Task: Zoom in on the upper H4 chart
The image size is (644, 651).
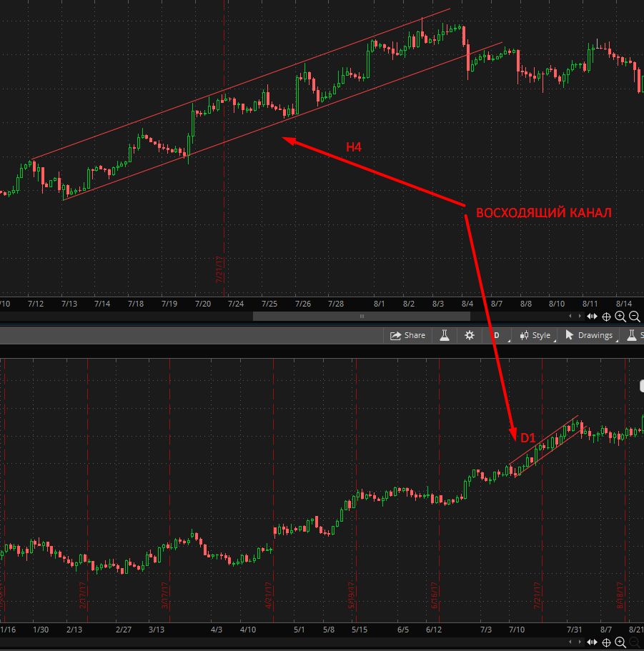Action: 620,317
